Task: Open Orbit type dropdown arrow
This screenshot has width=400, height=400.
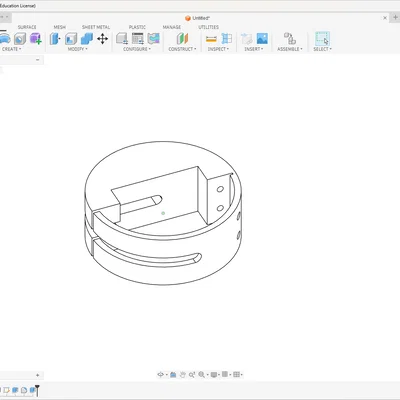Action: 166,375
